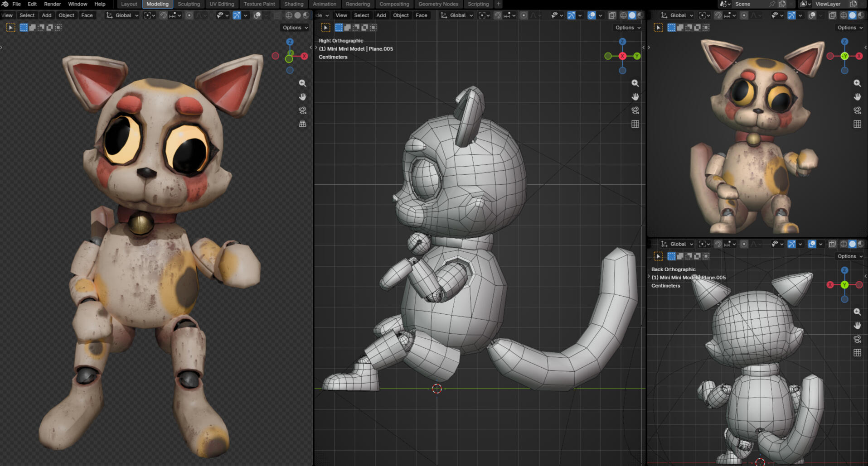
Task: Open Face menu in the left viewport
Action: click(87, 15)
